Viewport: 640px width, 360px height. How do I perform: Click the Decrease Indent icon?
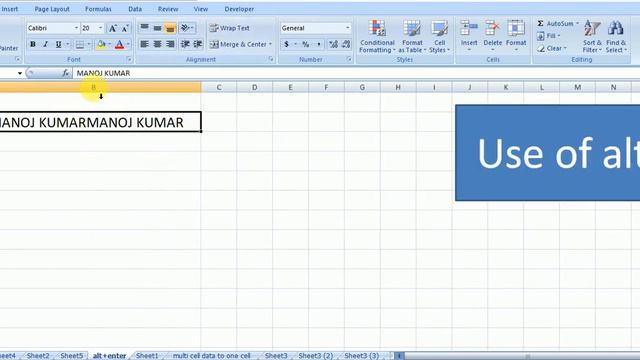(x=185, y=44)
